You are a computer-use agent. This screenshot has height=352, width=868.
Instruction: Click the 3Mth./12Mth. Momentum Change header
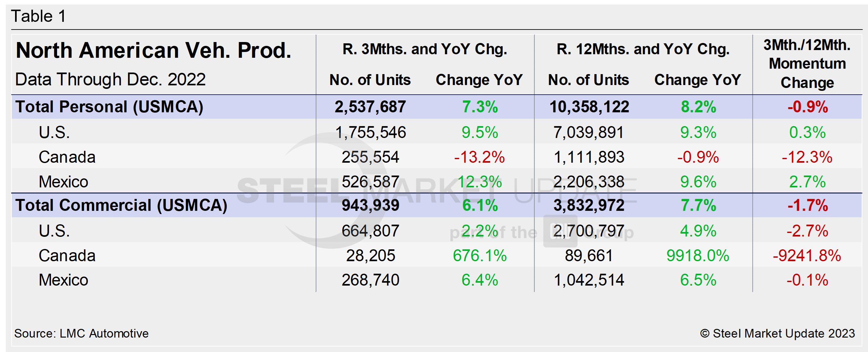pos(807,64)
